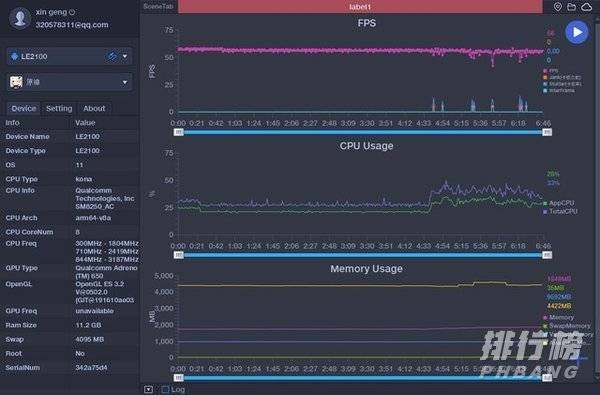The height and width of the screenshot is (395, 600).
Task: Click the logout icon beside xin geng
Action: click(72, 12)
